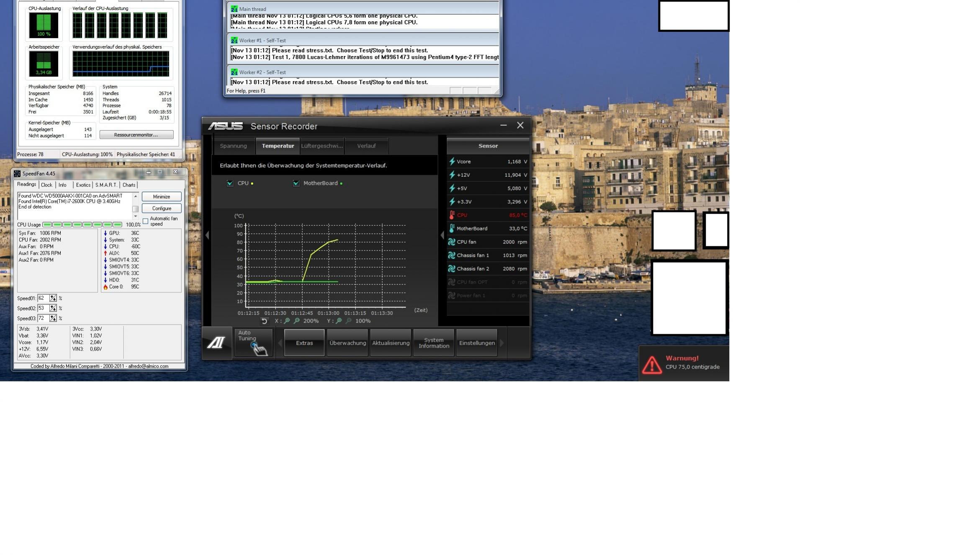The width and height of the screenshot is (980, 555).
Task: Click first X-axis zoom magnifier icon
Action: 287,321
